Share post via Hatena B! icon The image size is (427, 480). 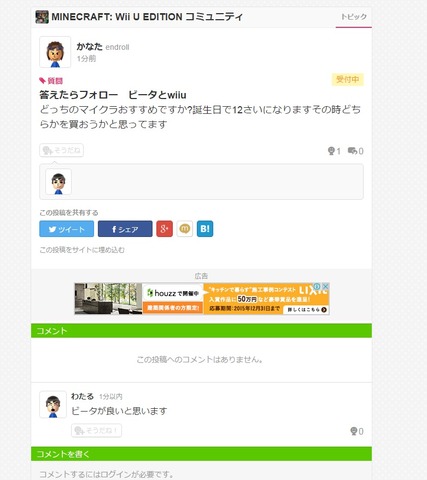coord(205,229)
